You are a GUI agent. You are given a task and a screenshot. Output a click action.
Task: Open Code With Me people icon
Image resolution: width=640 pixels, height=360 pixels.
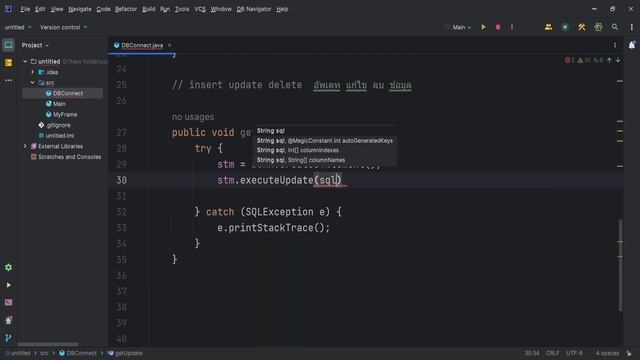(x=548, y=27)
